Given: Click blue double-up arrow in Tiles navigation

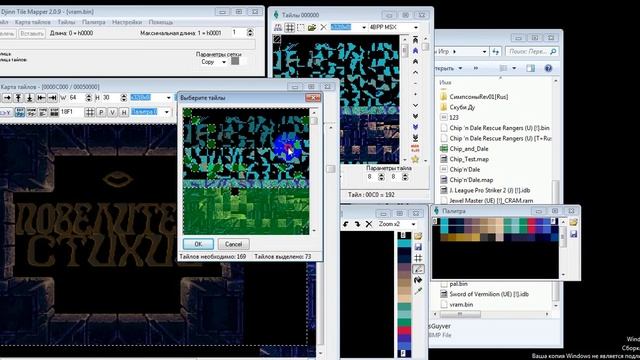Looking at the screenshot, I should point(415,51).
